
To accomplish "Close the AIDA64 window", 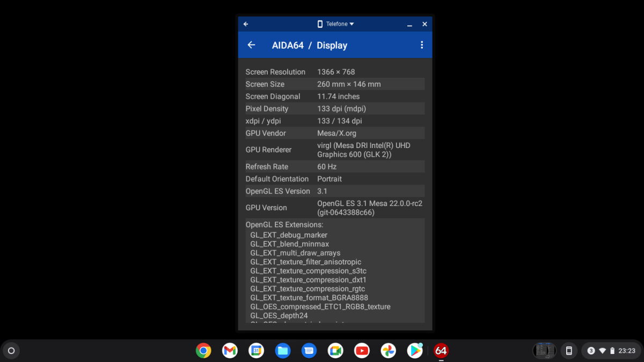I will (425, 24).
